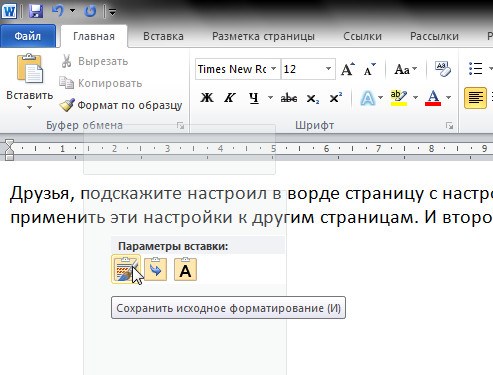Increase font size with grow font icon
This screenshot has width=493, height=375.
348,69
